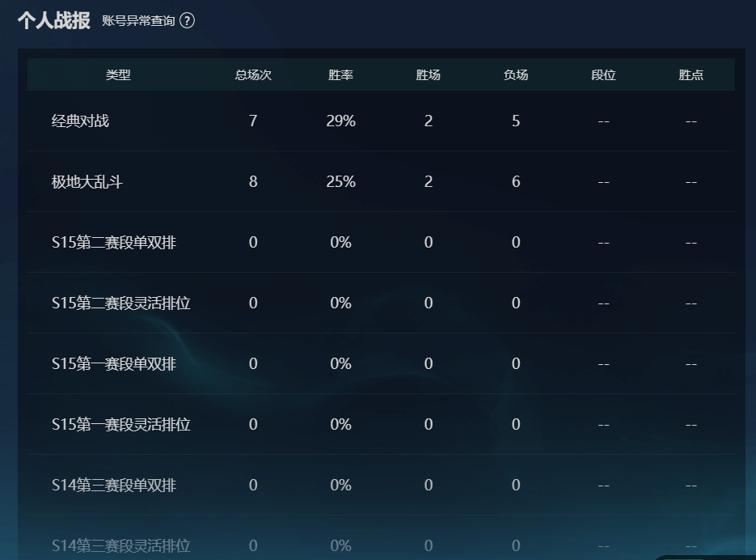This screenshot has width=756, height=560.
Task: Click the wins value 2 in 经典对战 row
Action: point(429,121)
